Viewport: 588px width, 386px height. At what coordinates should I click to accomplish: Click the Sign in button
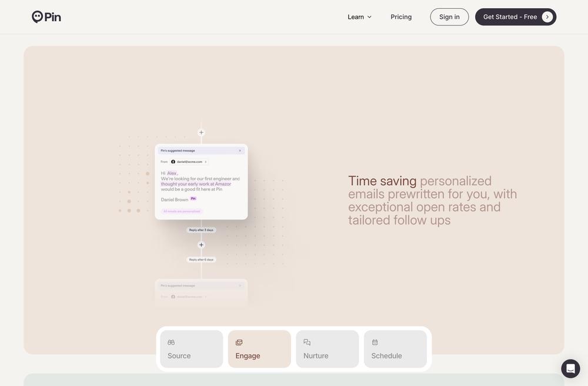pos(449,17)
